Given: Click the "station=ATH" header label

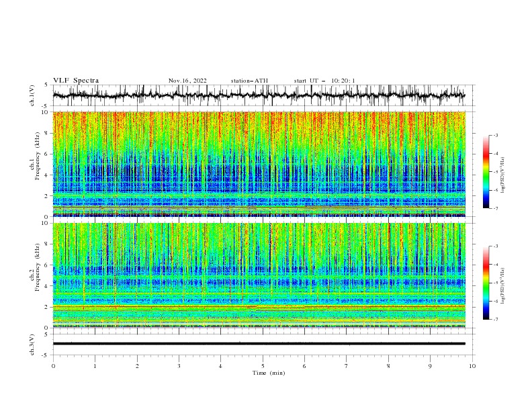Looking at the screenshot, I should [x=249, y=81].
